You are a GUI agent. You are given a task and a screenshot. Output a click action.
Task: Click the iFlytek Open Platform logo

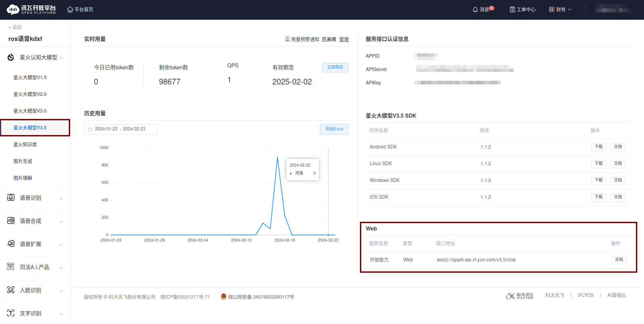(31, 9)
